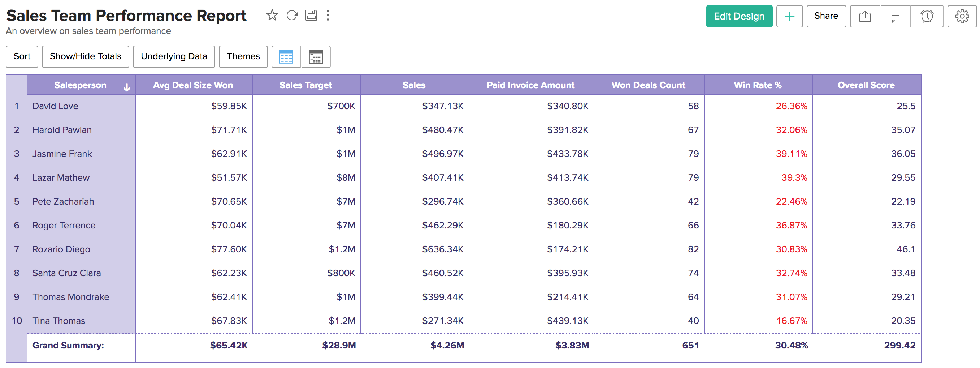Image resolution: width=980 pixels, height=368 pixels.
Task: Open the Sort menu
Action: [22, 56]
